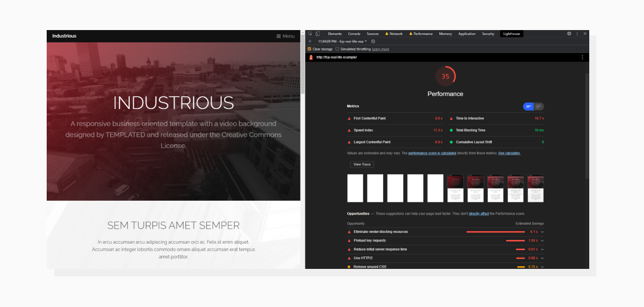Click the First Contentful Paint red triangle
Viewport: 644px width, 307px height.
(349, 118)
